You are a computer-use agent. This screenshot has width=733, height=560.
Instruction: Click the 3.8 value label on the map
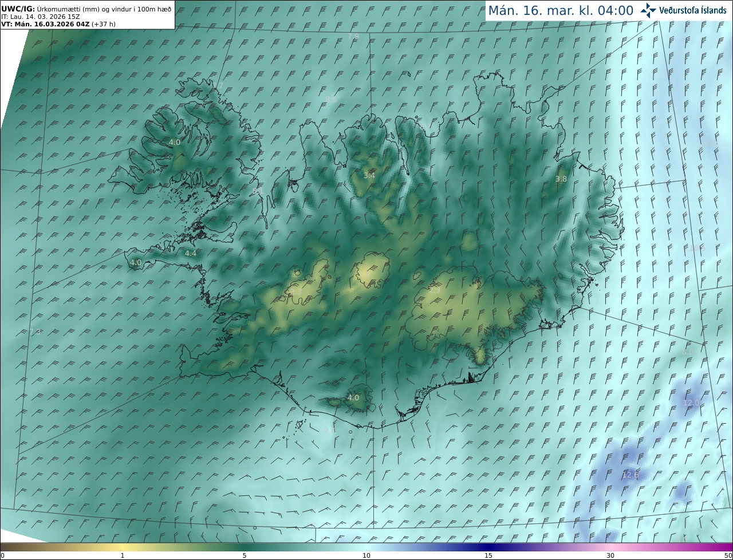pyautogui.click(x=561, y=179)
